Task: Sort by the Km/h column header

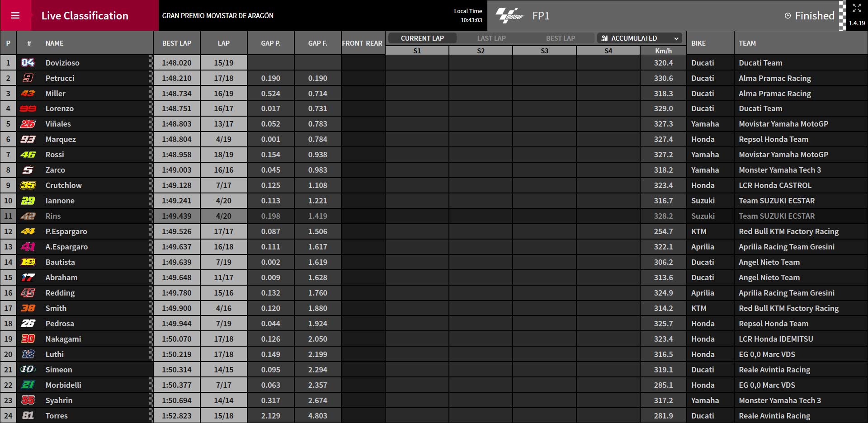Action: (x=663, y=51)
